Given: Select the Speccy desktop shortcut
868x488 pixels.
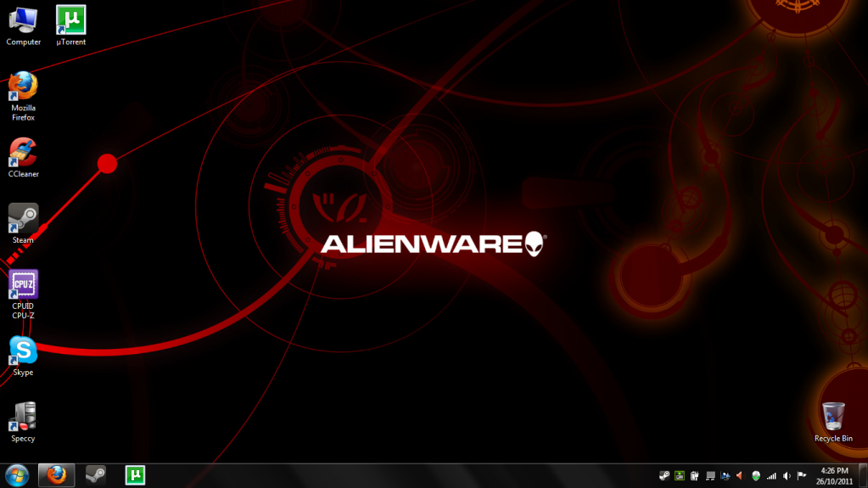Looking at the screenshot, I should tap(23, 422).
